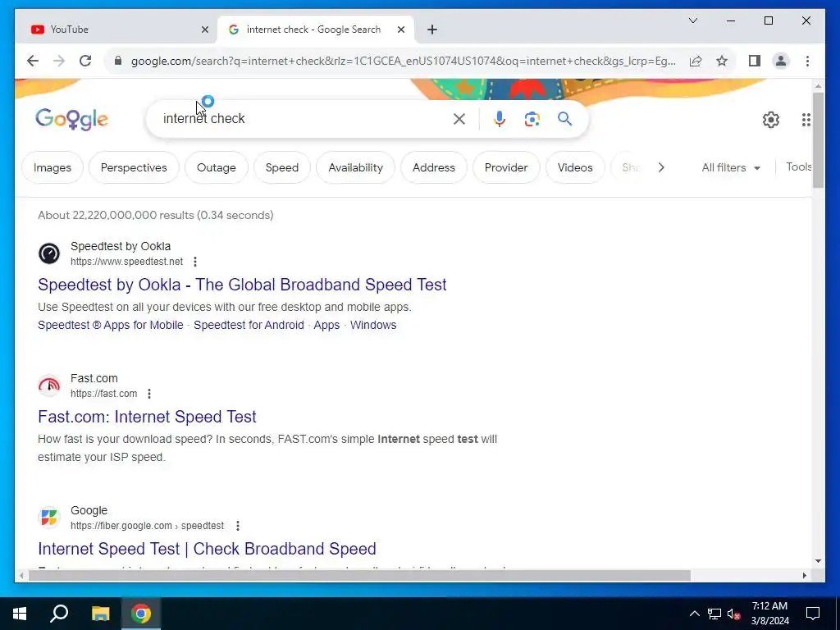
Task: Open the Google apps grid
Action: (806, 120)
